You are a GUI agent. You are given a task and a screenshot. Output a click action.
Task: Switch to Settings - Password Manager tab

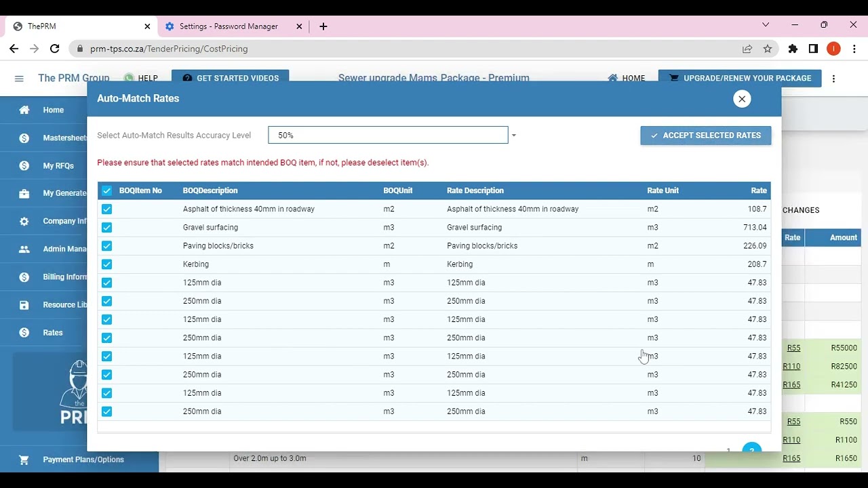click(234, 26)
